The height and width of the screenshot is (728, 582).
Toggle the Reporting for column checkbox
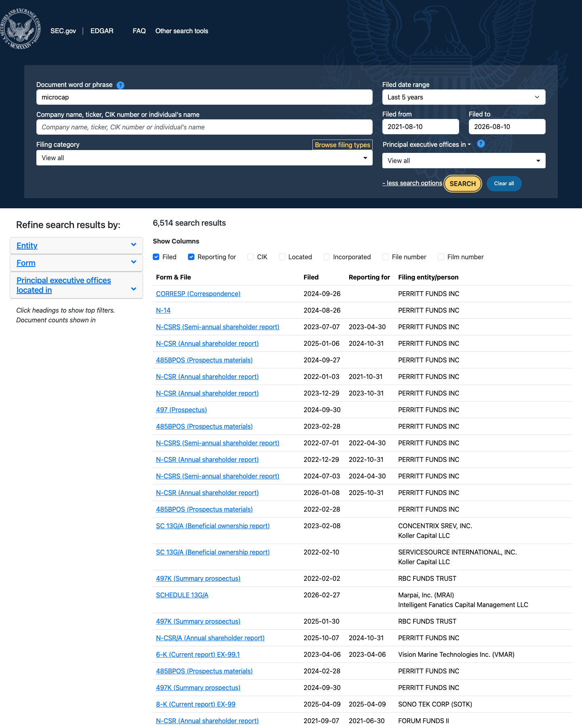pos(191,257)
